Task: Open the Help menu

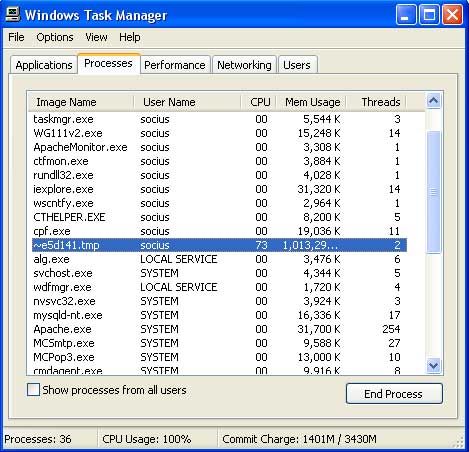Action: (130, 37)
